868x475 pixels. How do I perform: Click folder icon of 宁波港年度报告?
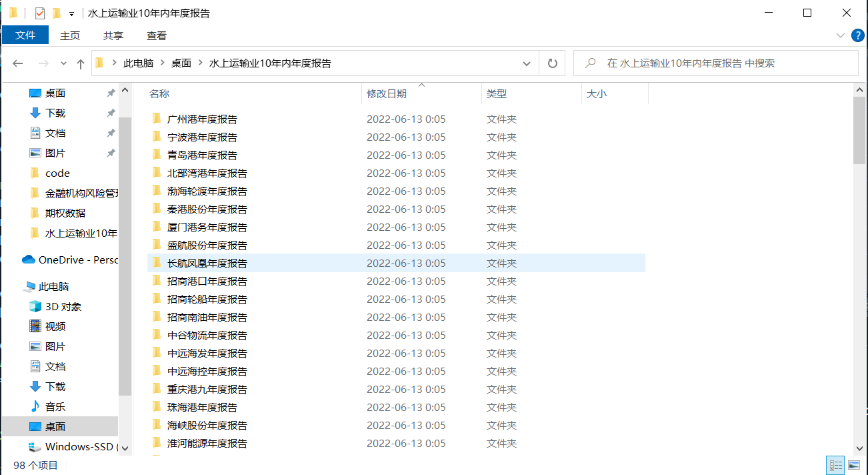[157, 137]
